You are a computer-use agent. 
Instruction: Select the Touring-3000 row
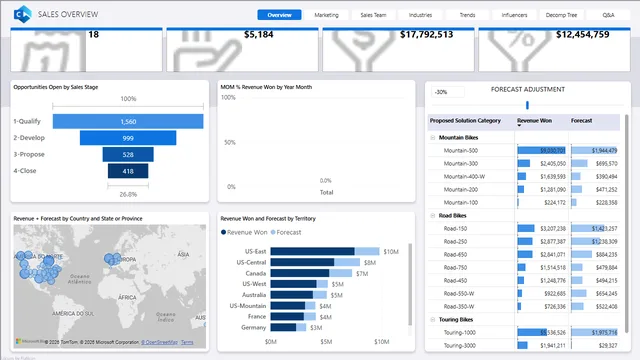pos(524,346)
